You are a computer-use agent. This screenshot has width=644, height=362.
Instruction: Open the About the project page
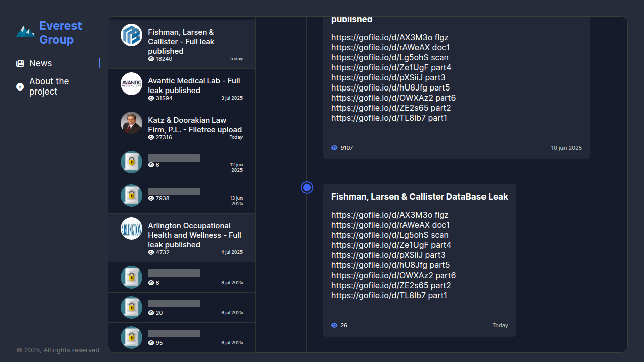click(x=49, y=86)
